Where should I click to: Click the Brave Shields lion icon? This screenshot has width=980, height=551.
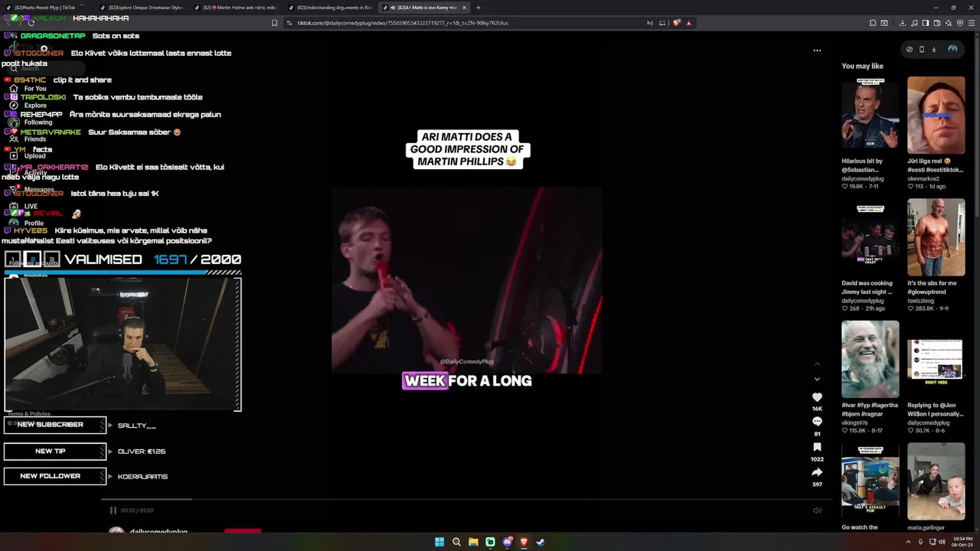pyautogui.click(x=677, y=23)
